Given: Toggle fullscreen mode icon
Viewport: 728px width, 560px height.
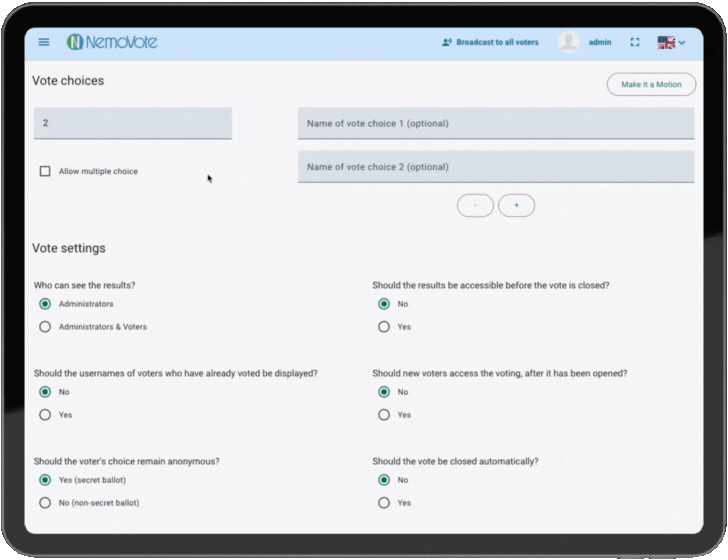Looking at the screenshot, I should [635, 42].
